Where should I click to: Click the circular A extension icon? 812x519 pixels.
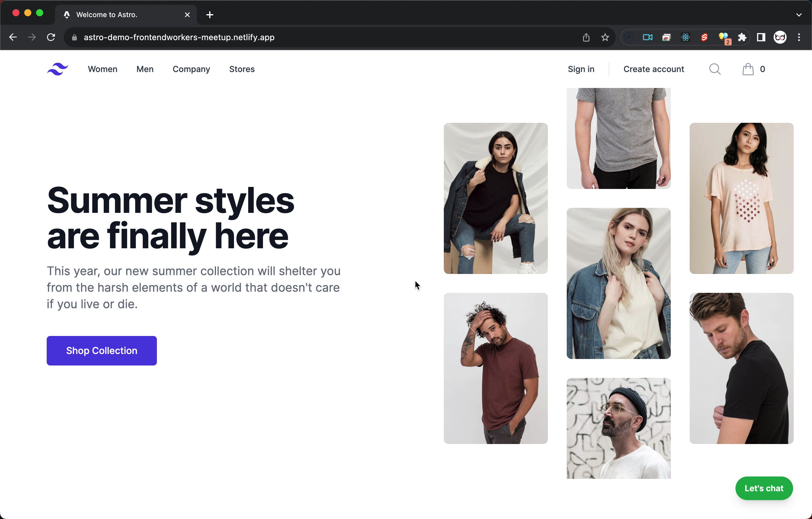click(x=629, y=37)
